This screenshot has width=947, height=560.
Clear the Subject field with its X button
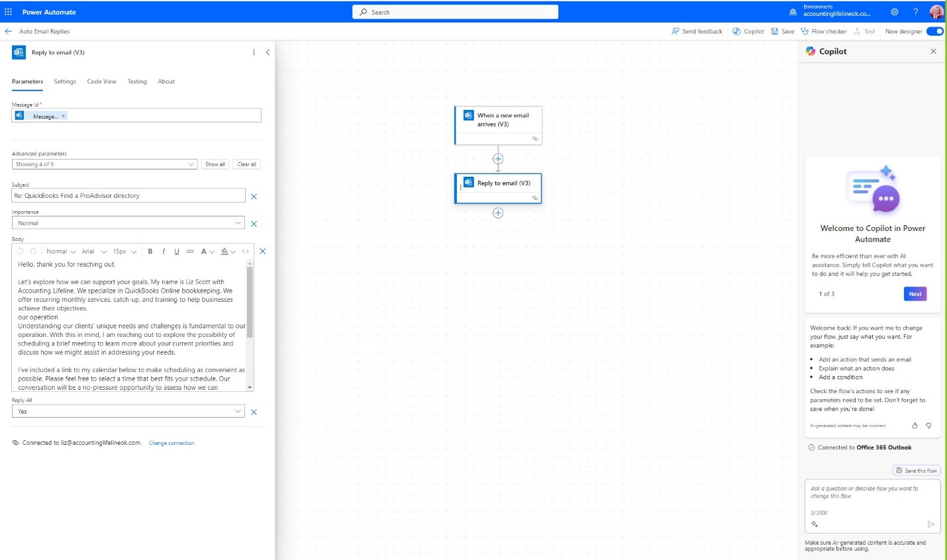pos(254,196)
